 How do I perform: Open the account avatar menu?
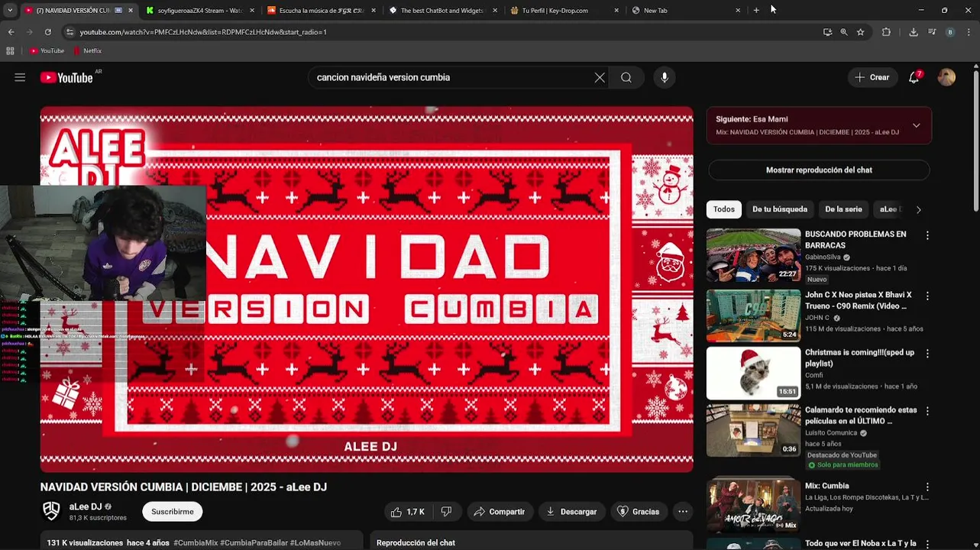(946, 77)
